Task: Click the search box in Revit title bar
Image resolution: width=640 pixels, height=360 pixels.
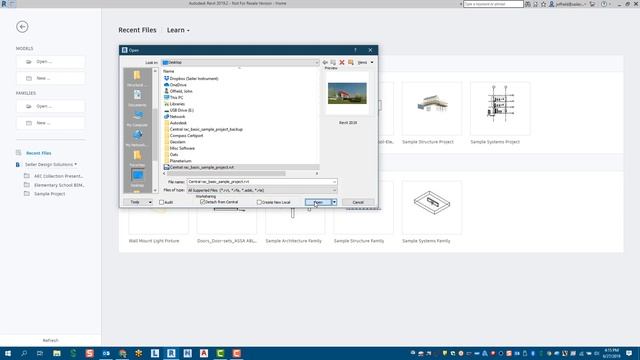Action: pyautogui.click(x=493, y=4)
